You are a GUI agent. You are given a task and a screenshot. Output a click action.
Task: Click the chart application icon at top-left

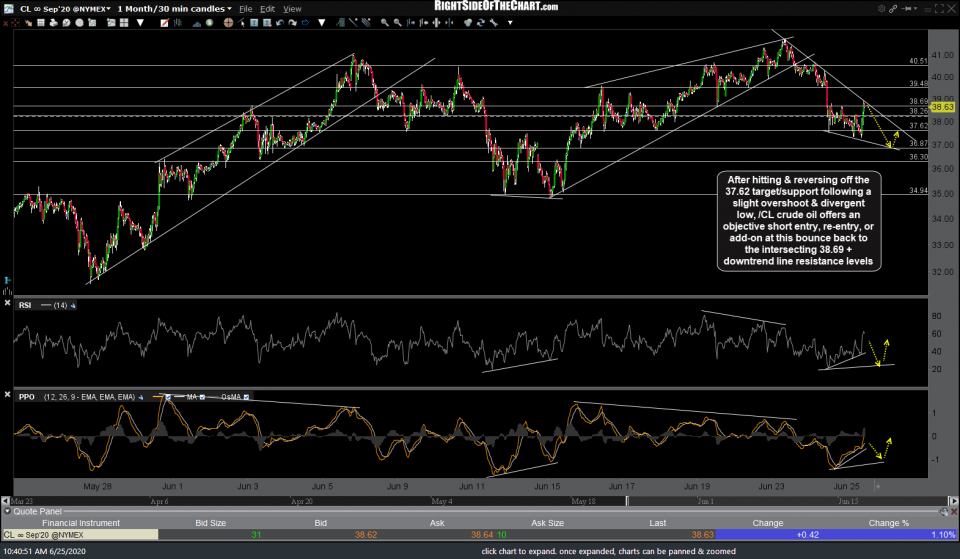[7, 8]
